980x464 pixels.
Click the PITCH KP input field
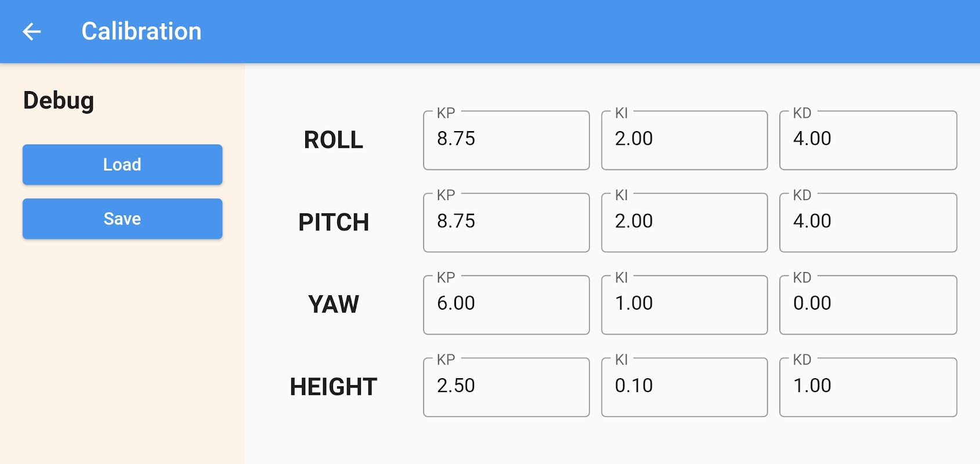point(506,223)
